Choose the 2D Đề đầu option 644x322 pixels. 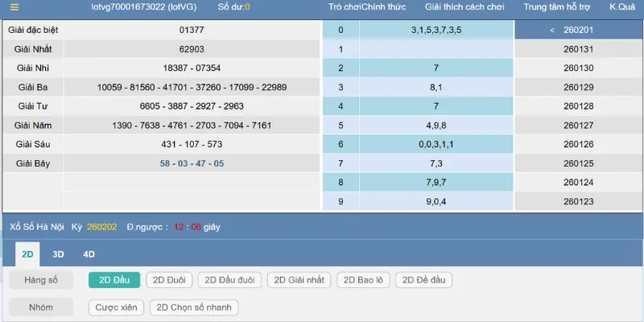[x=423, y=280]
